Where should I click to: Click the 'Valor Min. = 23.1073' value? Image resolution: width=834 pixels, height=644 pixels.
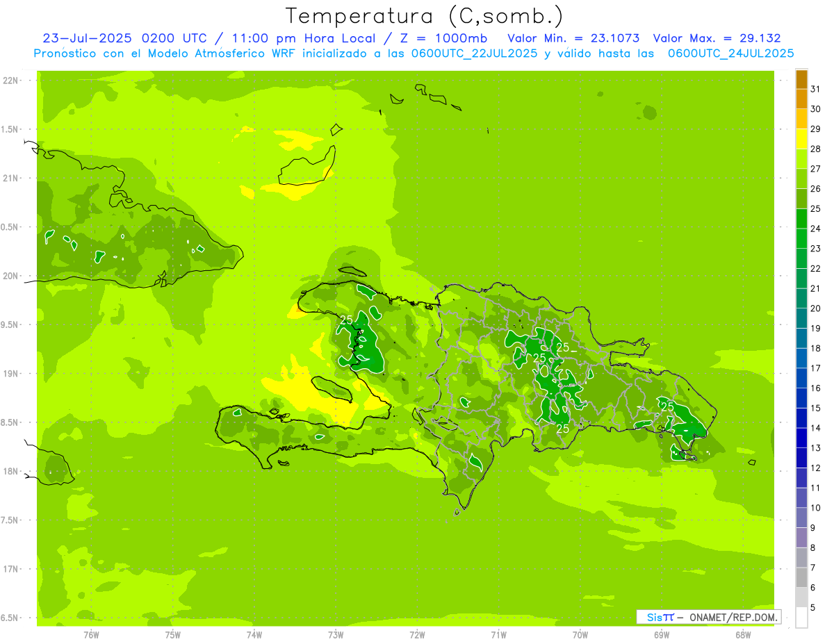573,38
